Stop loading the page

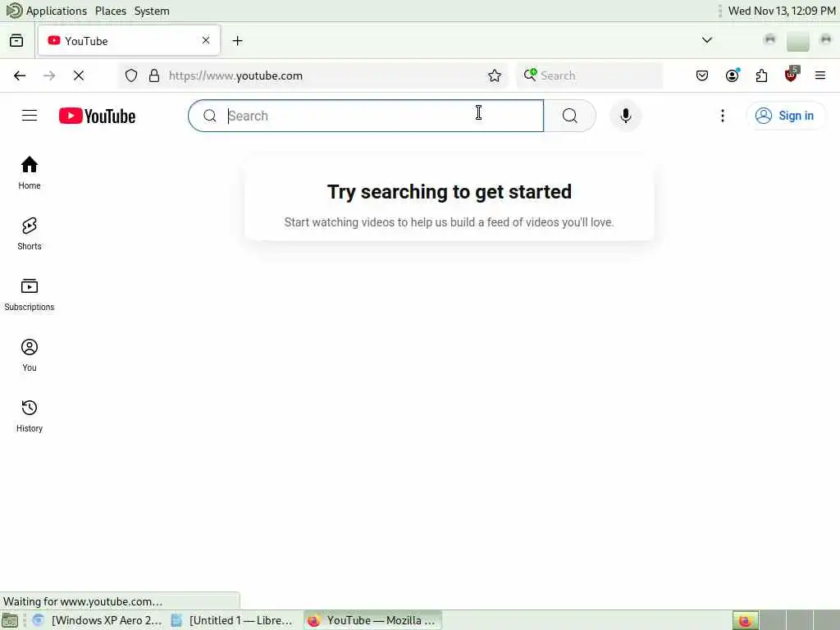click(79, 75)
